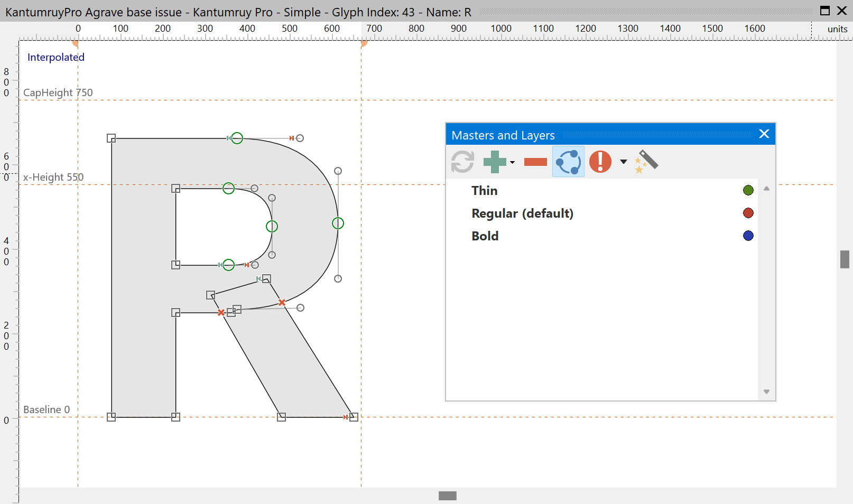Click the red exclamation warning icon
Screen dimensions: 853x504
coord(600,162)
